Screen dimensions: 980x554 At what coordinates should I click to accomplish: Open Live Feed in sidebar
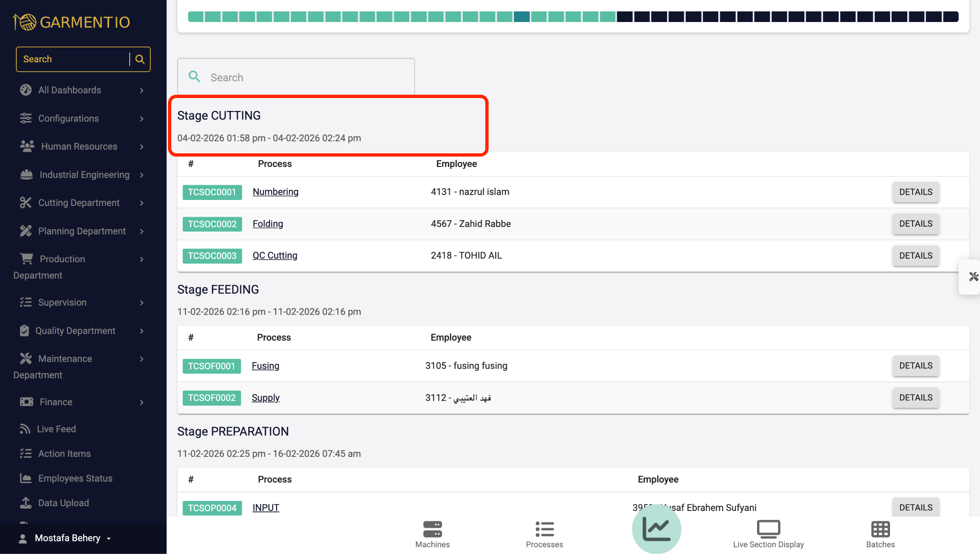56,429
